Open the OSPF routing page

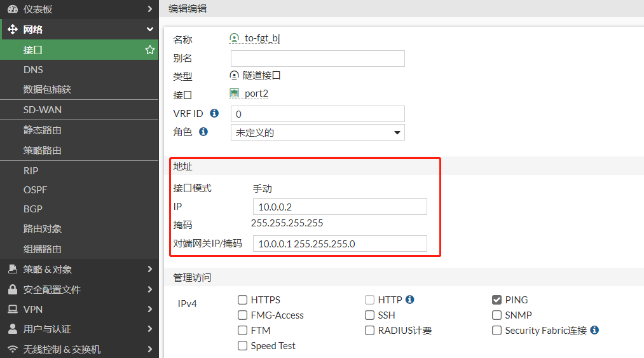tap(36, 189)
